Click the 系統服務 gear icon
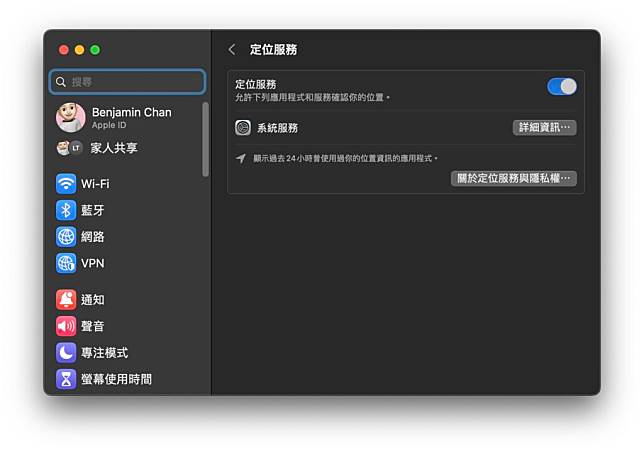The width and height of the screenshot is (644, 453). [x=243, y=128]
